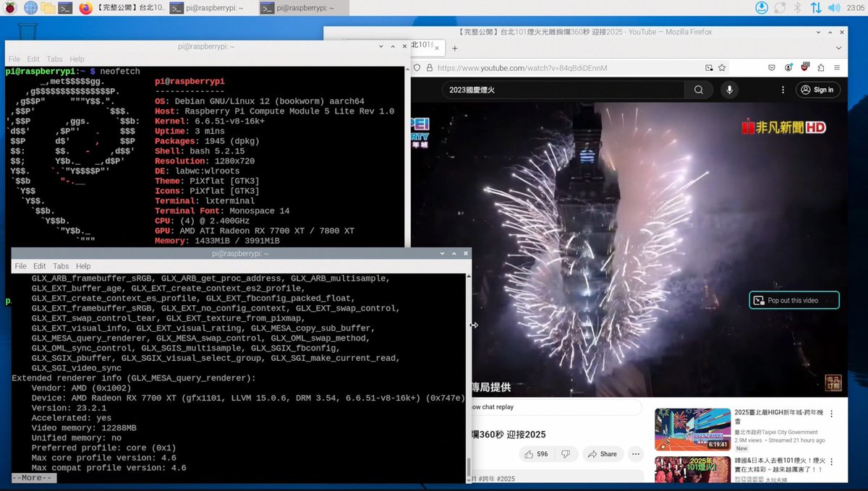Open the updates download icon in system tray
The height and width of the screenshot is (491, 868).
point(762,8)
